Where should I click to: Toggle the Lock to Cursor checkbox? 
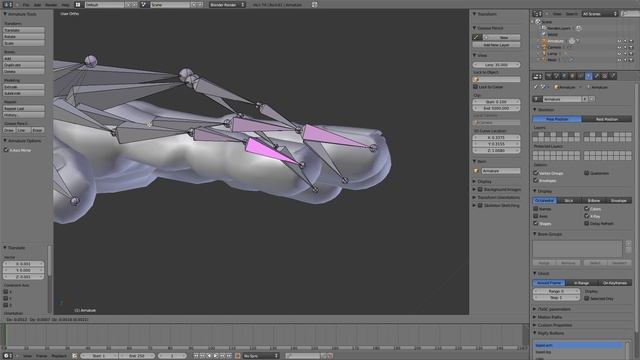coord(476,87)
